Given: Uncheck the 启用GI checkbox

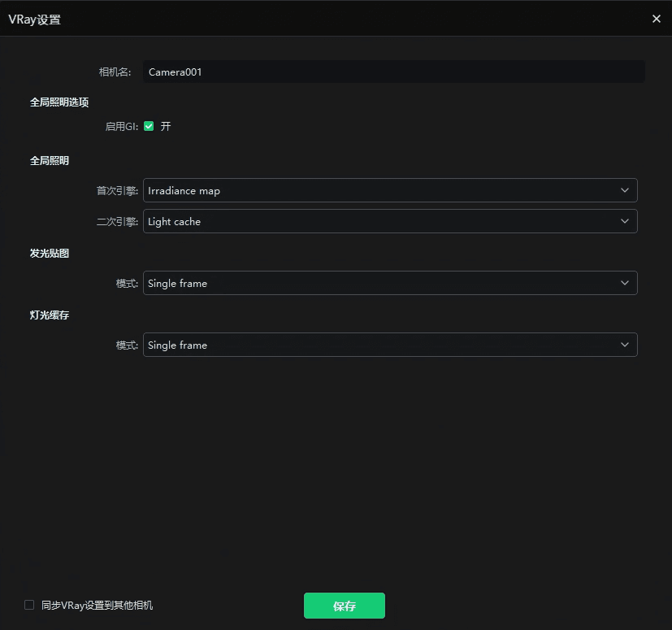Looking at the screenshot, I should 149,126.
